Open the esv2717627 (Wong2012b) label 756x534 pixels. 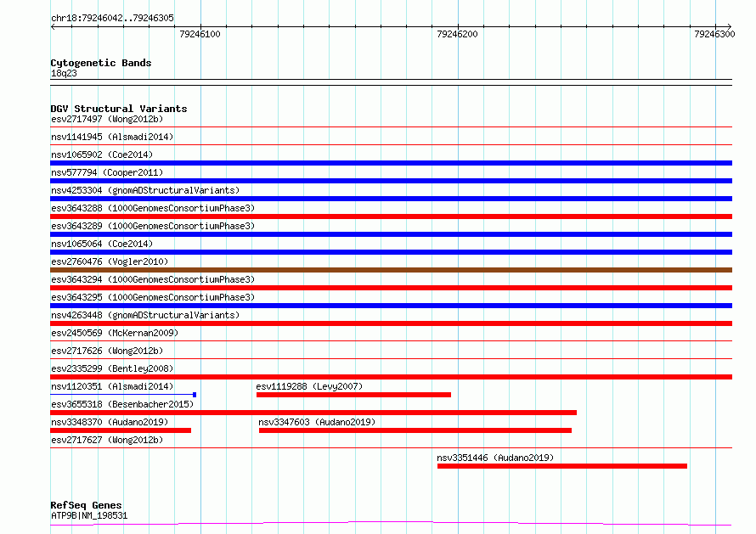[107, 440]
